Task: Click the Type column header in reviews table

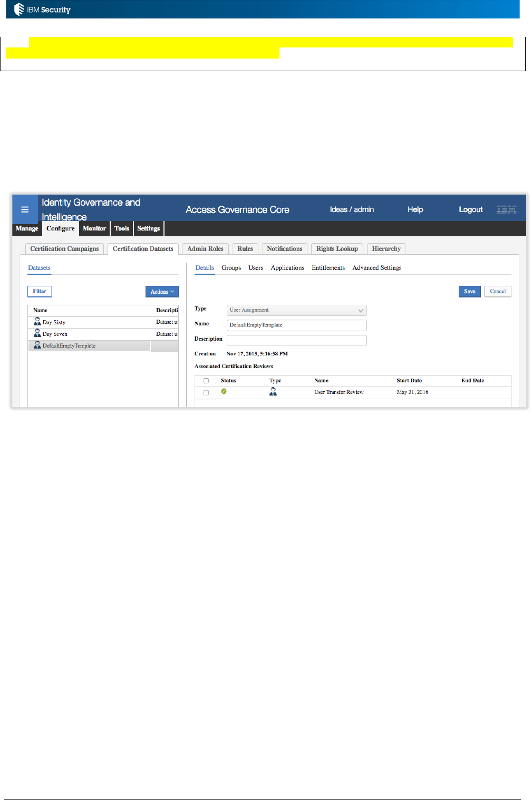Action: (x=275, y=381)
